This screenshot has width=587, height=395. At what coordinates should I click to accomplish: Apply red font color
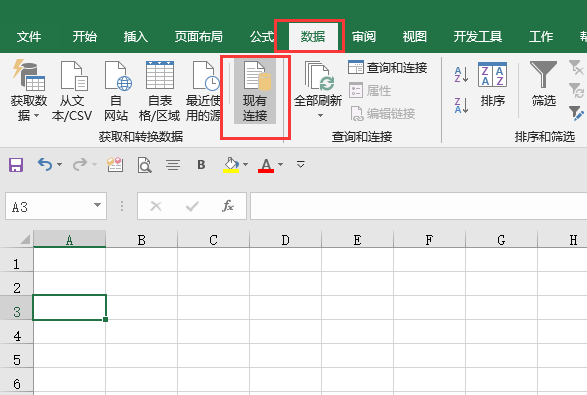tap(266, 165)
